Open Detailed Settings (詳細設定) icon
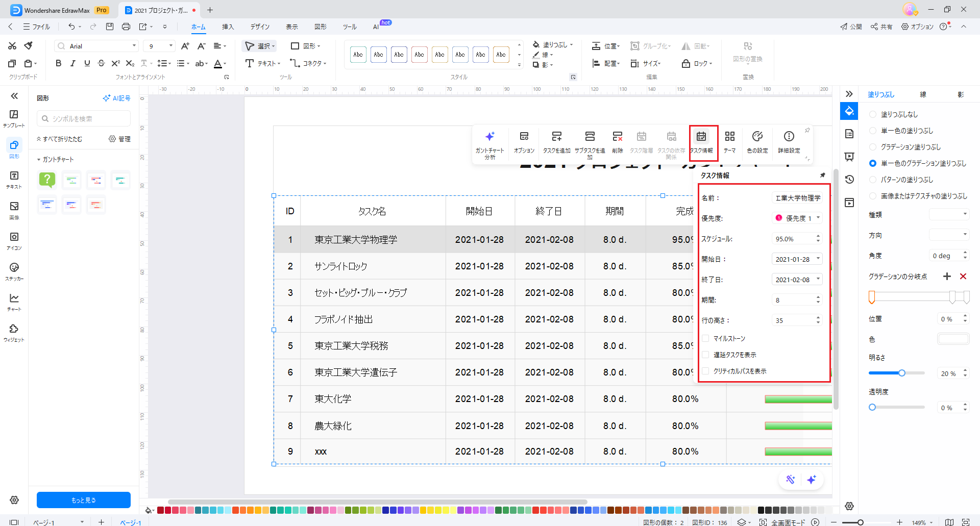 tap(789, 137)
